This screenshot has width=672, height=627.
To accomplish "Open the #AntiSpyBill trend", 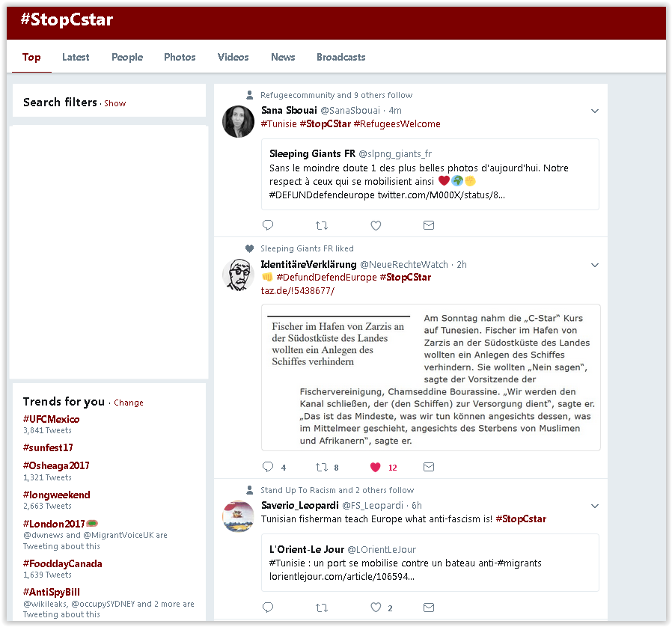I will 52,592.
